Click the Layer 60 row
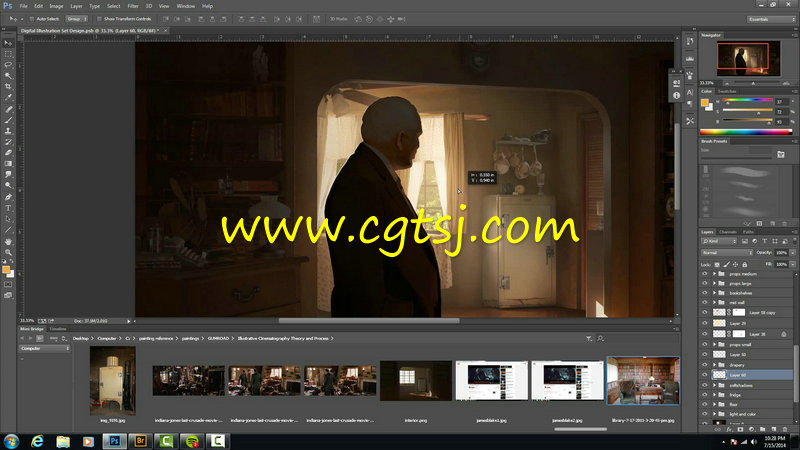800x450 pixels. point(746,374)
